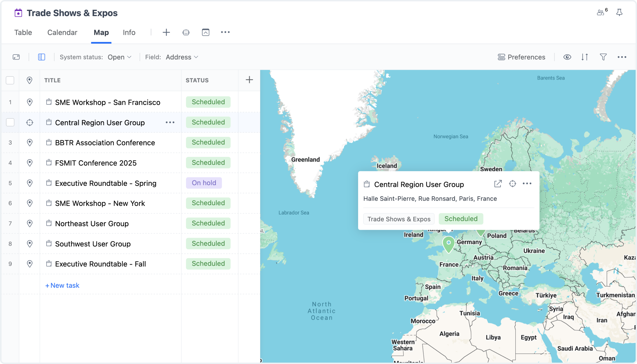
Task: Change status of Northeast User Group
Action: 208,223
